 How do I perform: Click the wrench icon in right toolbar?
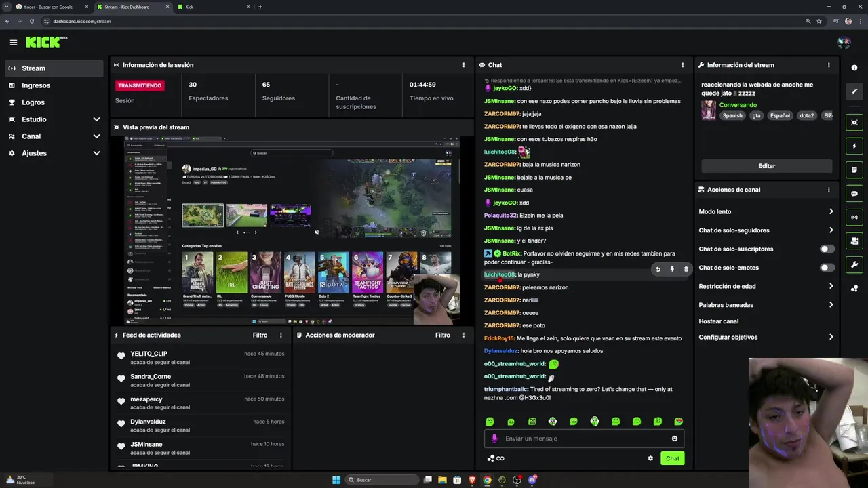[x=854, y=264]
